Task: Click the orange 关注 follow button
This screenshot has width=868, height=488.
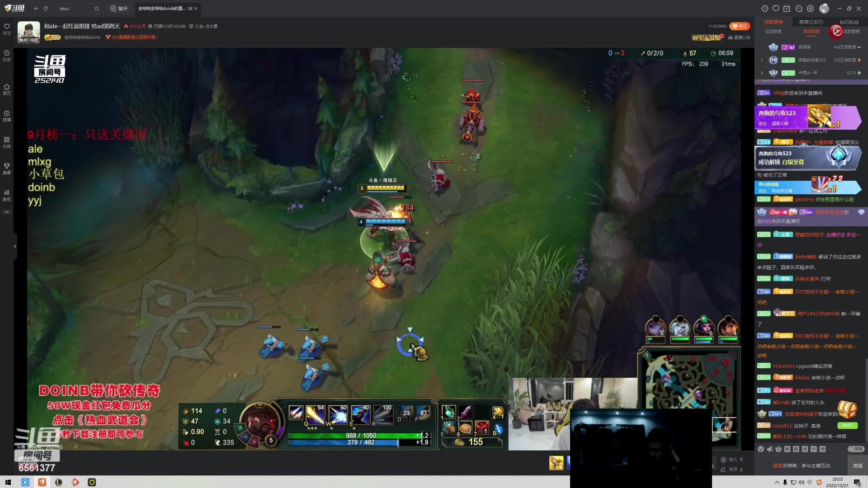Action: pos(740,26)
